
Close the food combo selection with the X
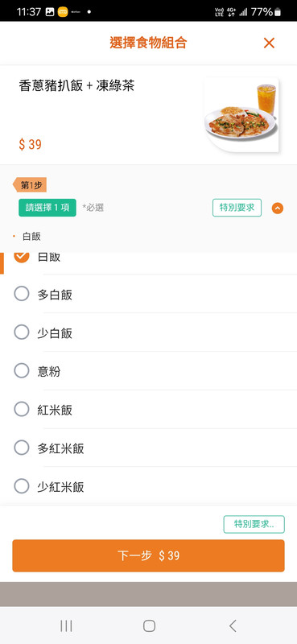tap(269, 43)
